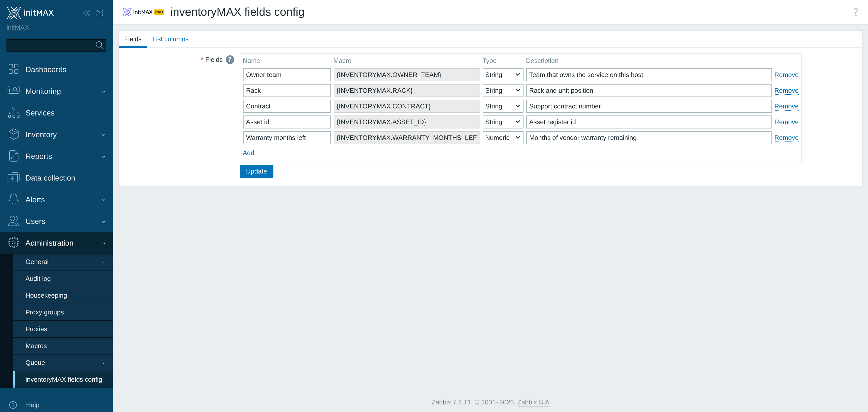Remove the Warranty months left row
The width and height of the screenshot is (868, 412).
pyautogui.click(x=786, y=138)
